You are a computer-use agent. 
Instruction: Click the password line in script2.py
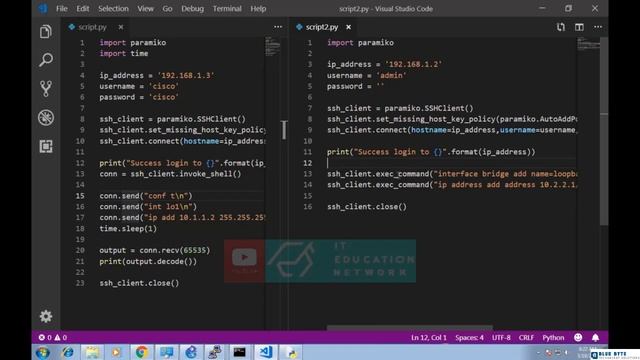click(355, 87)
